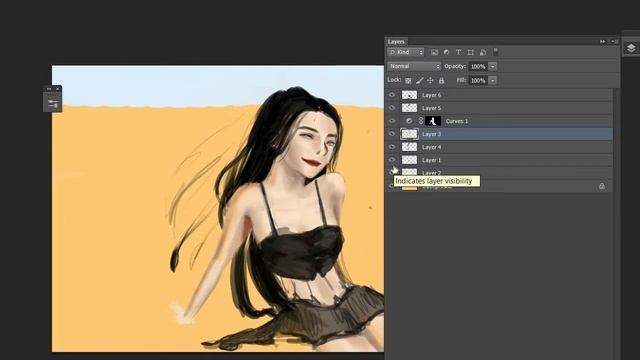This screenshot has width=640, height=360.
Task: Filter layers by pixel layers icon
Action: point(434,52)
